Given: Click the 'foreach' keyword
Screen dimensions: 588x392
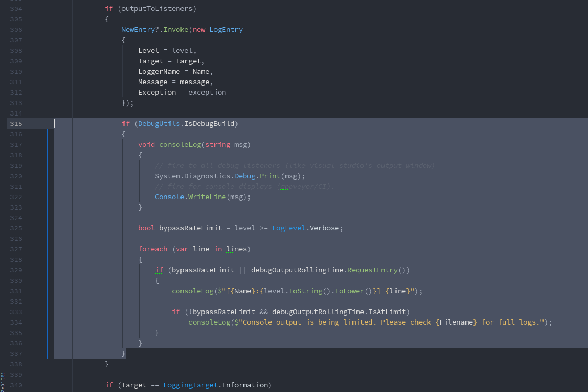Looking at the screenshot, I should click(x=153, y=249).
